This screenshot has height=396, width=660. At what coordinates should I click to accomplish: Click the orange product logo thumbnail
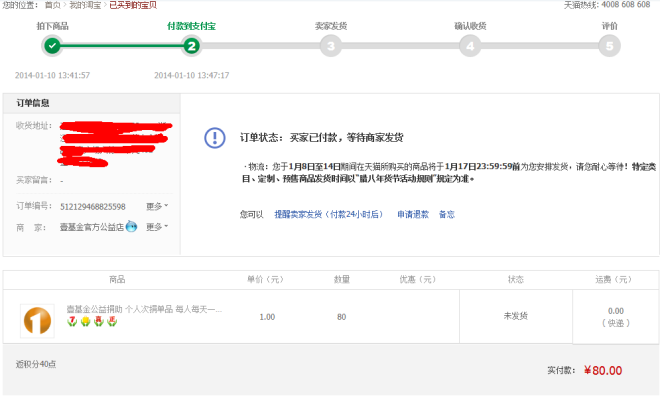[37, 321]
